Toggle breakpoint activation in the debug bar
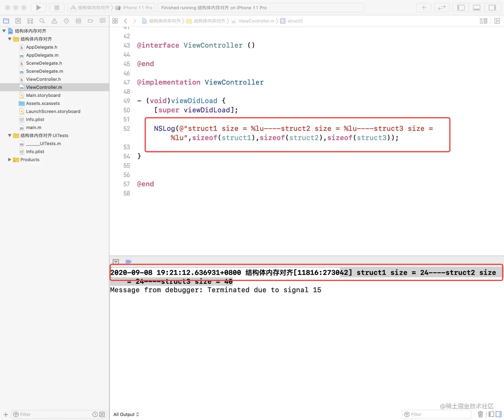The image size is (504, 420). (129, 262)
